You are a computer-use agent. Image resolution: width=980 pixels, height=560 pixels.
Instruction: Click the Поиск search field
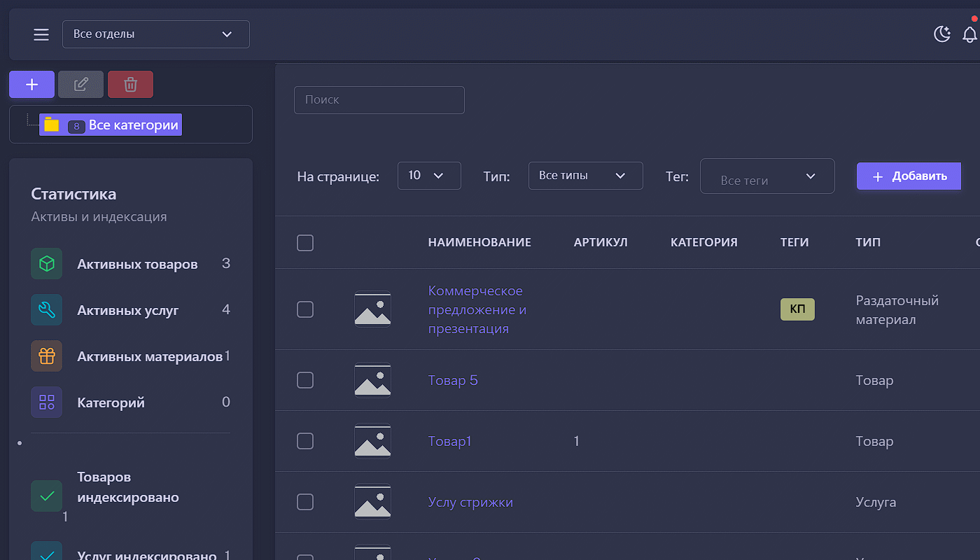379,100
